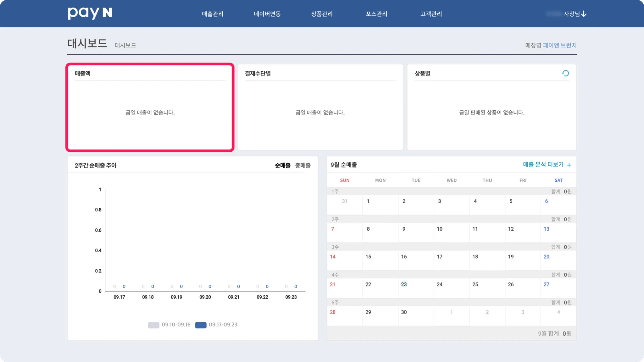644x362 pixels.
Task: Open the 포스관리 menu
Action: coord(376,14)
